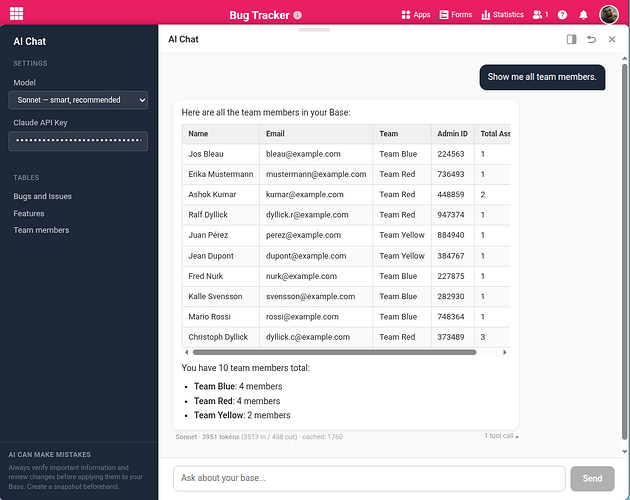
Task: Click the Claude API Key field
Action: pyautogui.click(x=78, y=141)
